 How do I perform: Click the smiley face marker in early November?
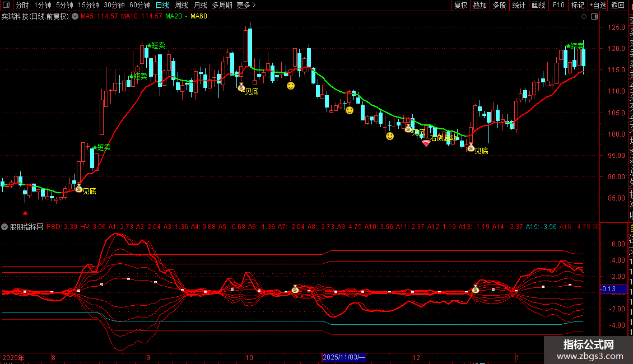tap(350, 110)
